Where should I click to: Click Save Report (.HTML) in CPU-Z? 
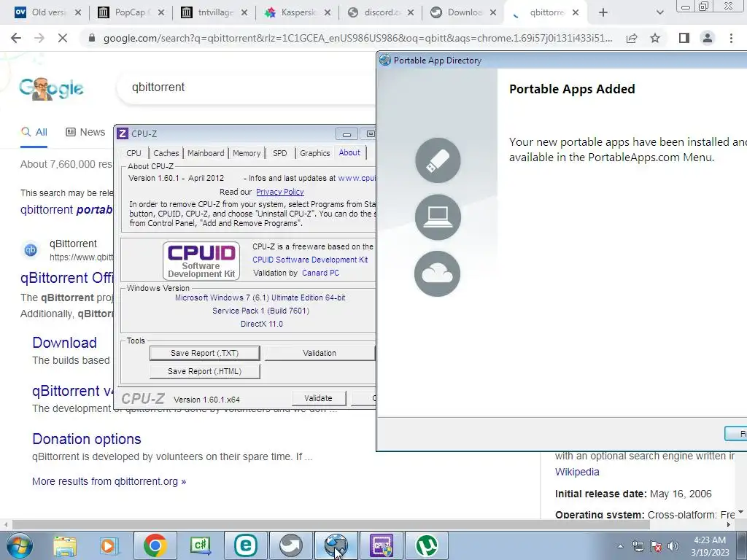pyautogui.click(x=205, y=371)
